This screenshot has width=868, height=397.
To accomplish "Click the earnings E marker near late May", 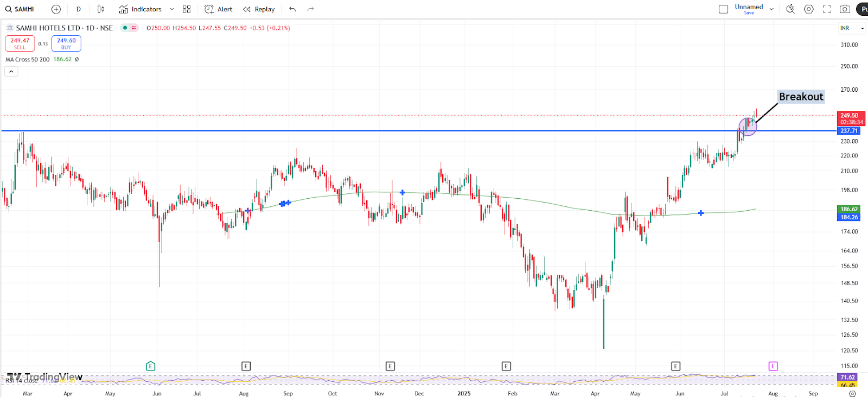I will pyautogui.click(x=675, y=366).
